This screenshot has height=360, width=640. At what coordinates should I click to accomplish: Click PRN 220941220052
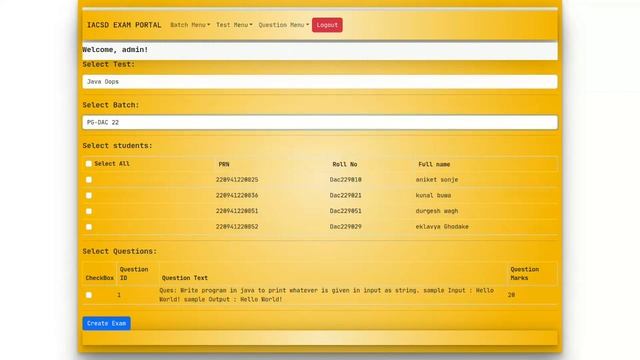pos(237,227)
